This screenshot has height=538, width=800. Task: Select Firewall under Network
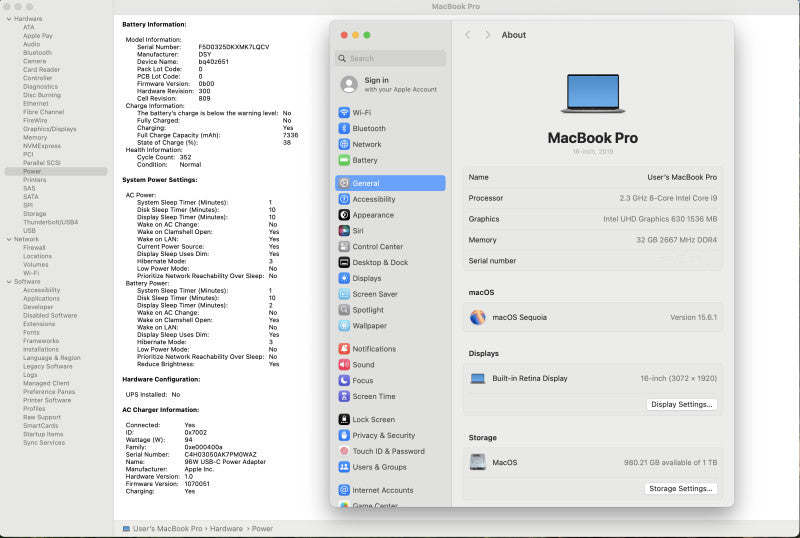[34, 248]
